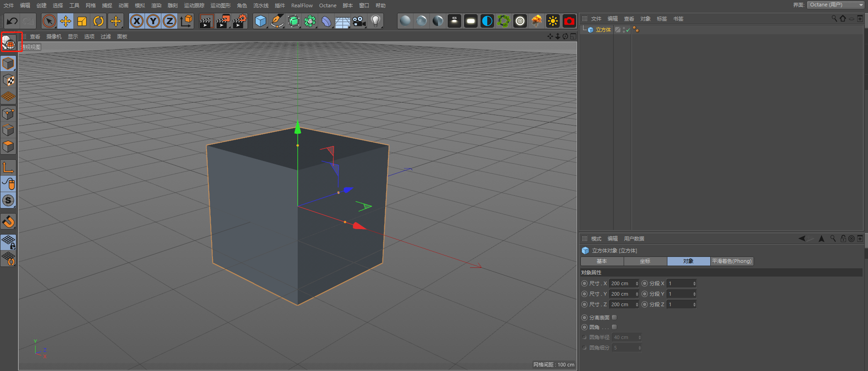This screenshot has width=868, height=371.
Task: Select the 立方体 object in the tree
Action: click(603, 30)
